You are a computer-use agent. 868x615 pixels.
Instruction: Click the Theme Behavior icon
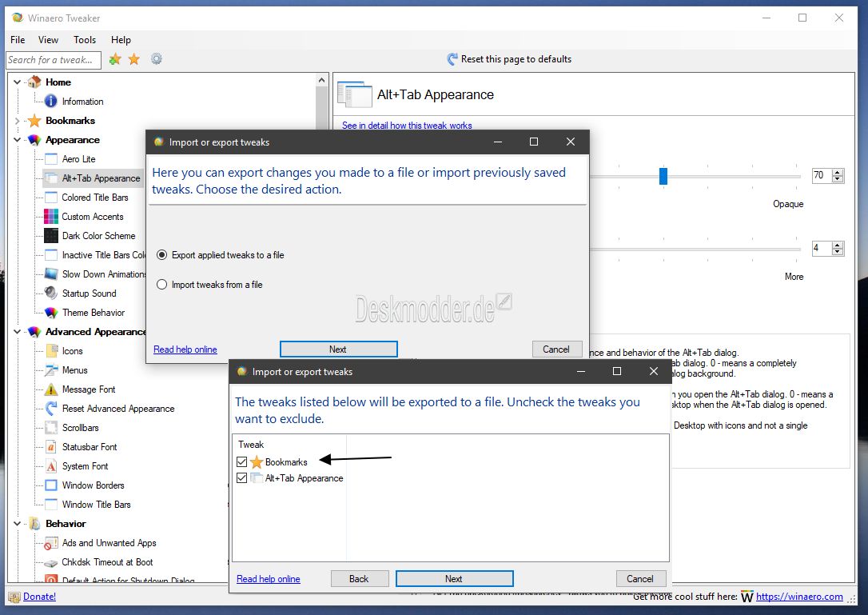[x=51, y=313]
